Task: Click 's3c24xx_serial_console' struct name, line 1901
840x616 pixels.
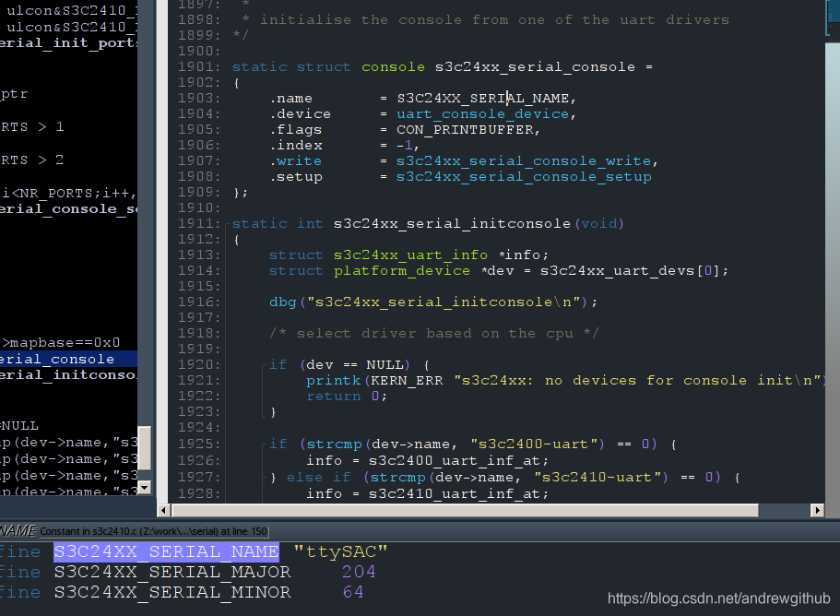Action: tap(535, 67)
